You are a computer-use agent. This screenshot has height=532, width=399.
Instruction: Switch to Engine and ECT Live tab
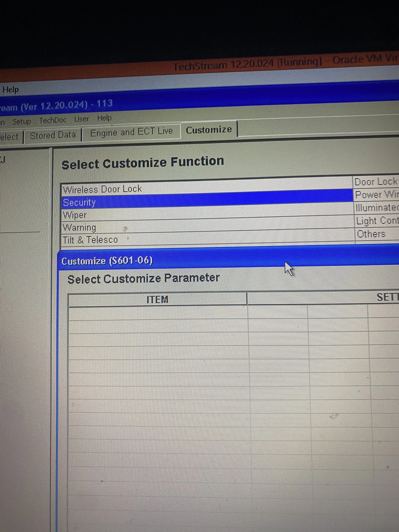(x=131, y=132)
